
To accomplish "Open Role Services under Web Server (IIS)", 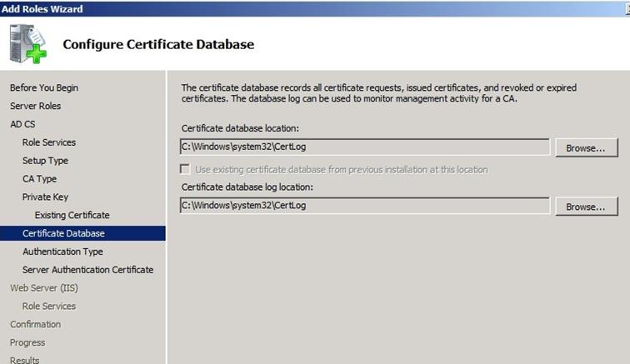I will tap(49, 307).
